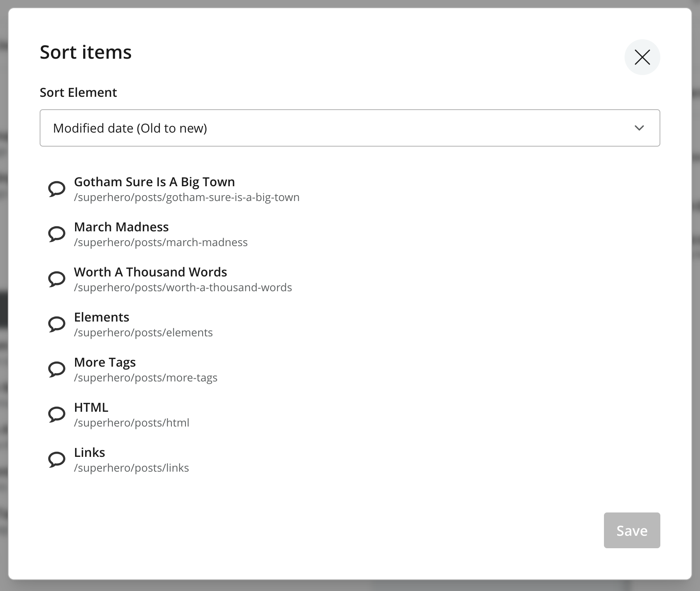Expand the sort options using the chevron arrow
The image size is (700, 591).
639,128
